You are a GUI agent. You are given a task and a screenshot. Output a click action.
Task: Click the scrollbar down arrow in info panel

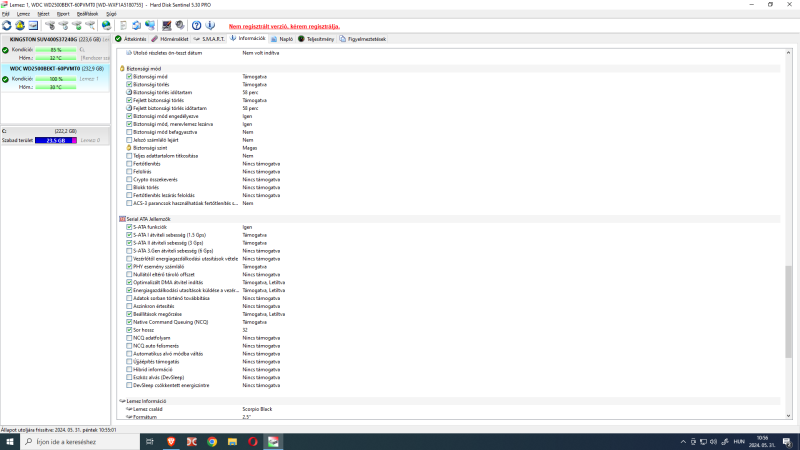point(788,416)
